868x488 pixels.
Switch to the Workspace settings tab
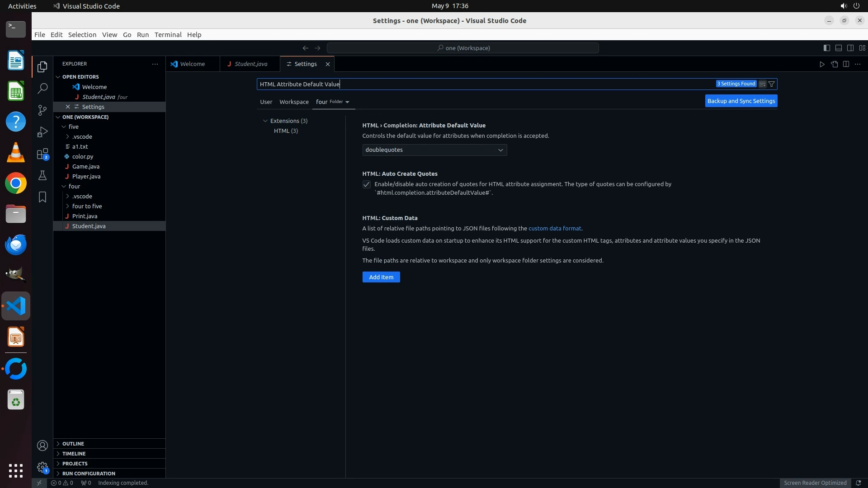[x=294, y=102]
